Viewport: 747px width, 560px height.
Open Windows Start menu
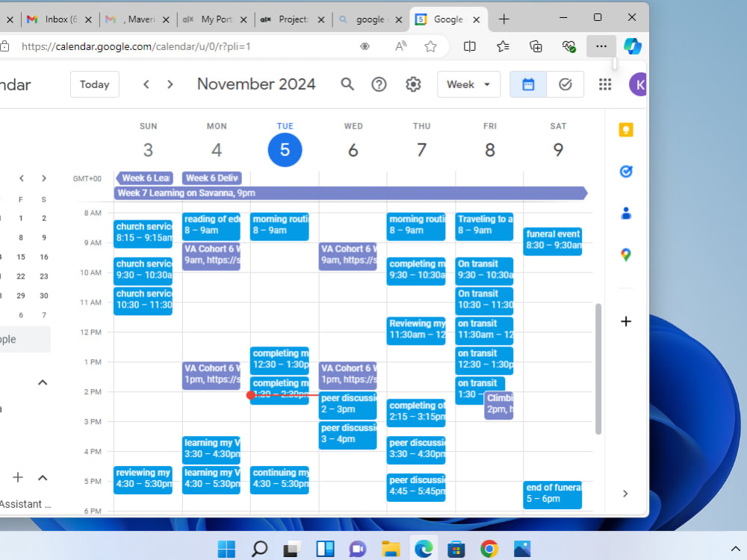click(226, 549)
